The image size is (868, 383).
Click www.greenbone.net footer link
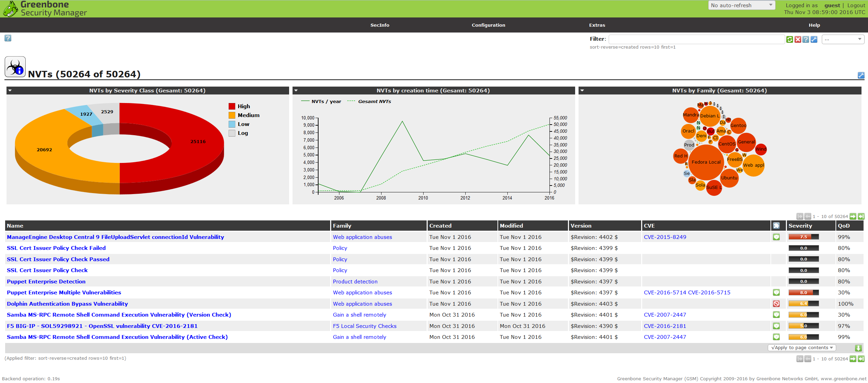tap(843, 379)
